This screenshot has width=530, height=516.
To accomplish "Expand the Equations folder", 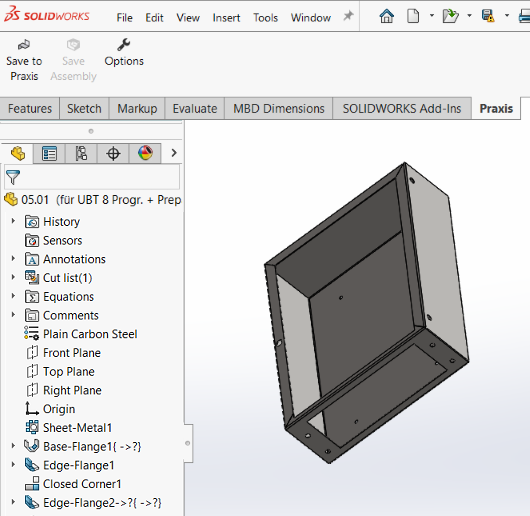I will [x=13, y=296].
